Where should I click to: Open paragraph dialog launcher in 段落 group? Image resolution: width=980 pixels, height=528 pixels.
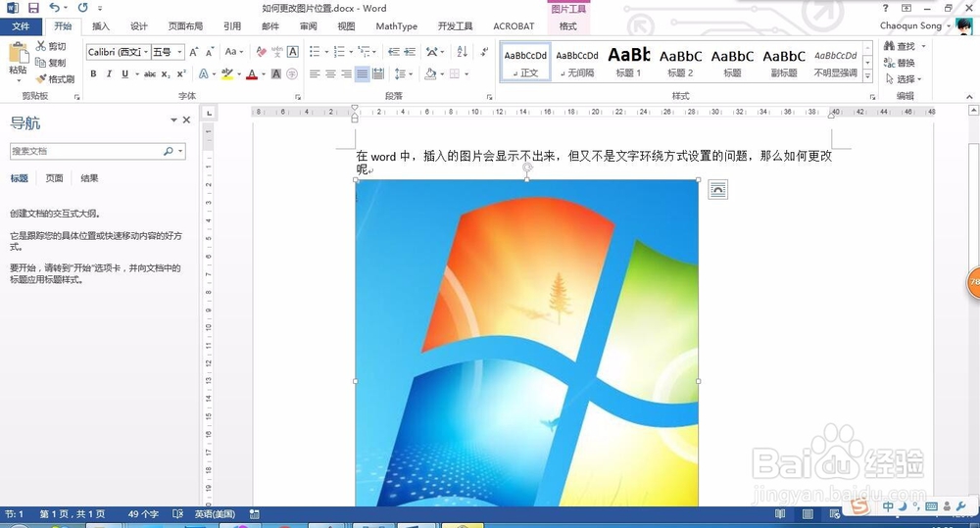tap(489, 97)
